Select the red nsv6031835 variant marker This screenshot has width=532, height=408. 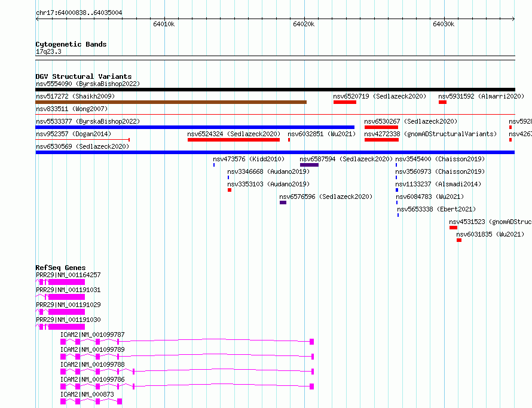[459, 240]
